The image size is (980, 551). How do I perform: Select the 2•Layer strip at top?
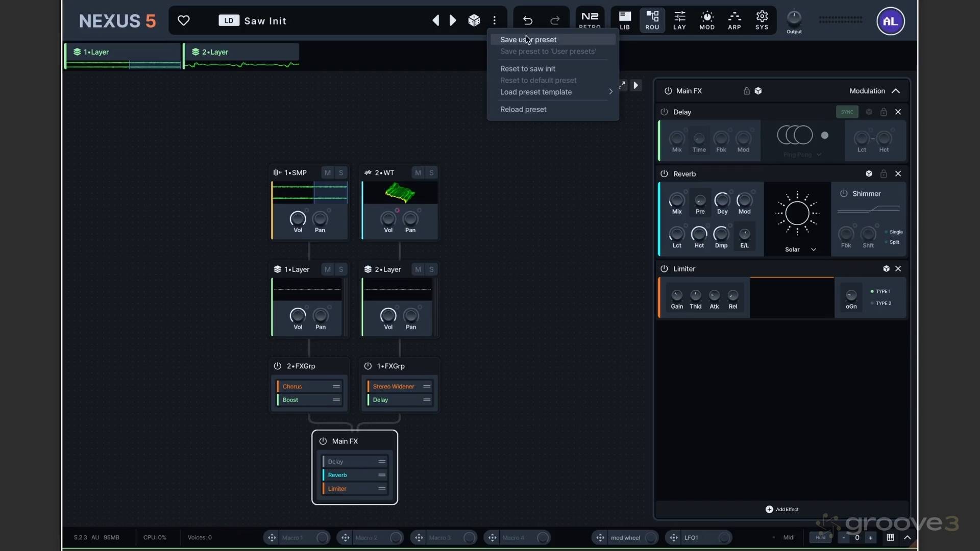241,56
